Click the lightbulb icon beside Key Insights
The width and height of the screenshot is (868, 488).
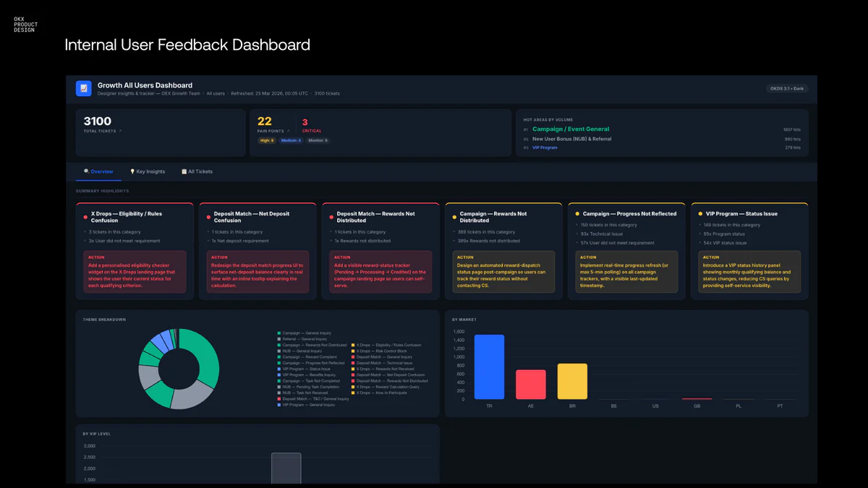pyautogui.click(x=132, y=171)
